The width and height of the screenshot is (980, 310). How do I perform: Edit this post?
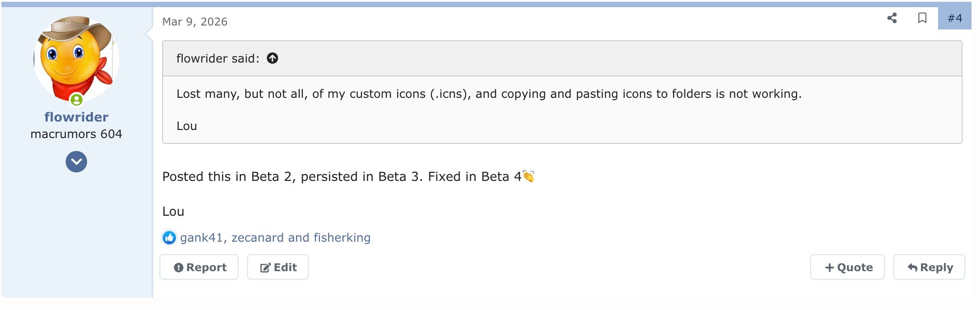point(278,267)
